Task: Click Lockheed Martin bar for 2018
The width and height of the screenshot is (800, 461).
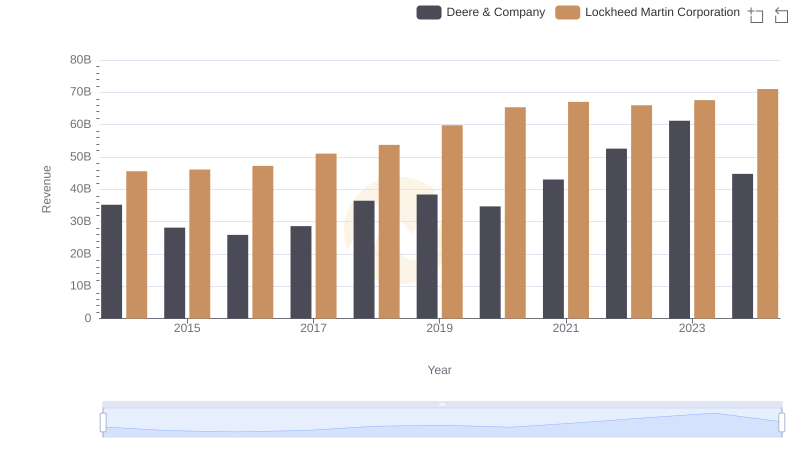Action: coord(389,232)
